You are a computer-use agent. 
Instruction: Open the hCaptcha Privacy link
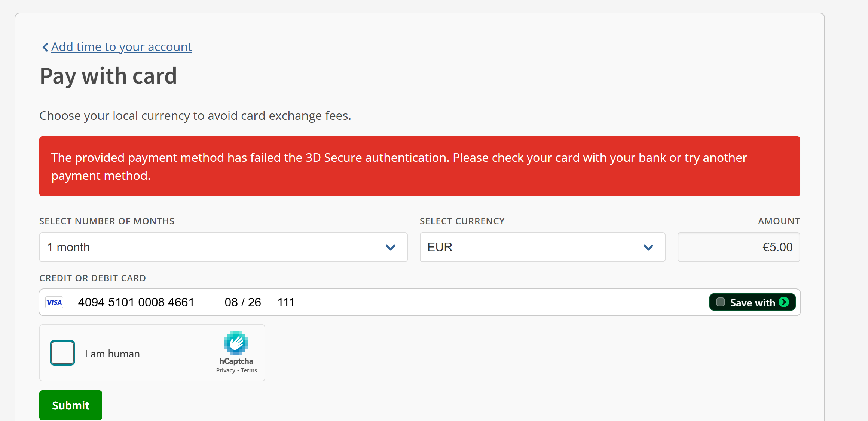[226, 370]
